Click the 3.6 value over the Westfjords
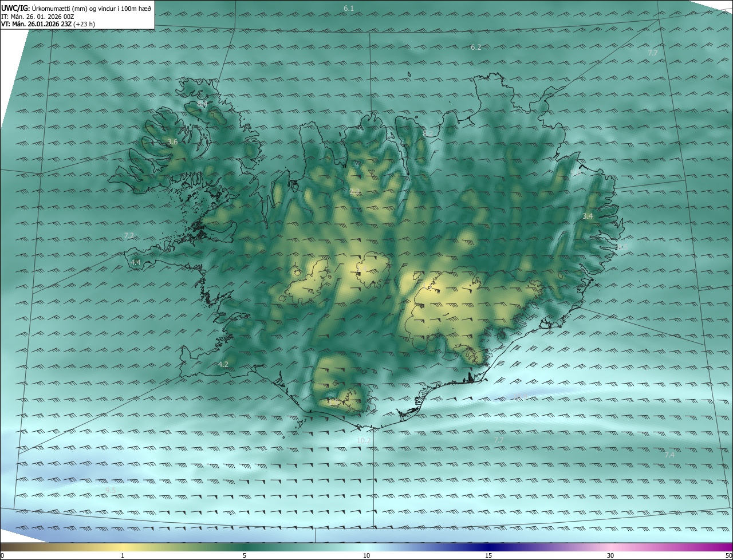 click(172, 141)
